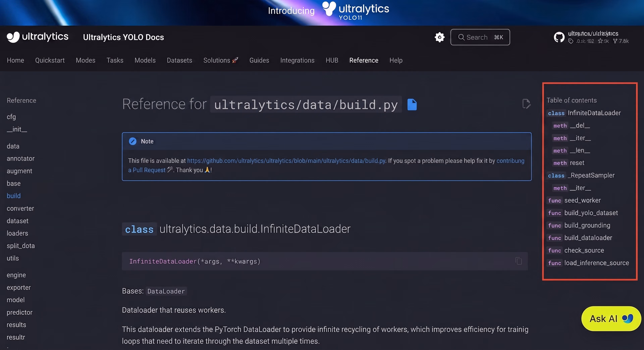Switch to the HUB tab
This screenshot has width=644, height=350.
(x=332, y=60)
